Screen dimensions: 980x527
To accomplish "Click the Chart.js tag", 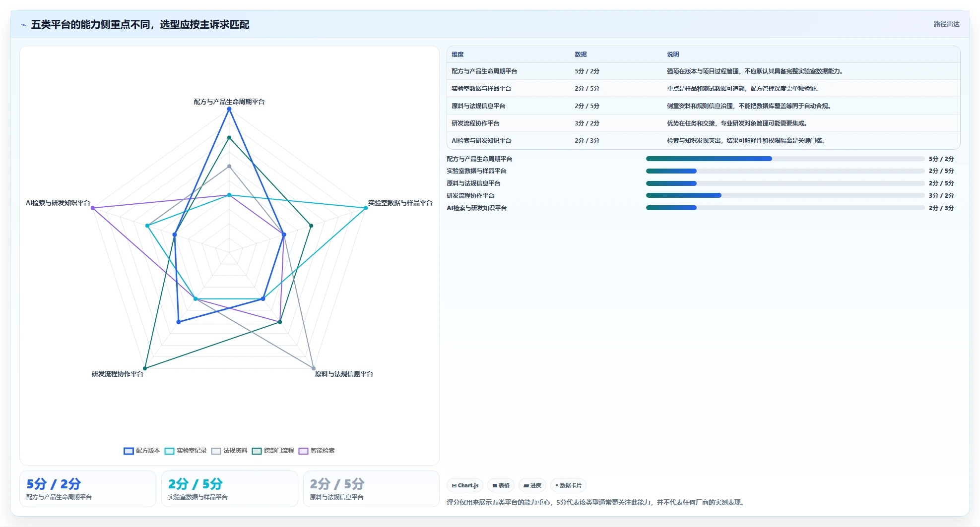I will 465,485.
